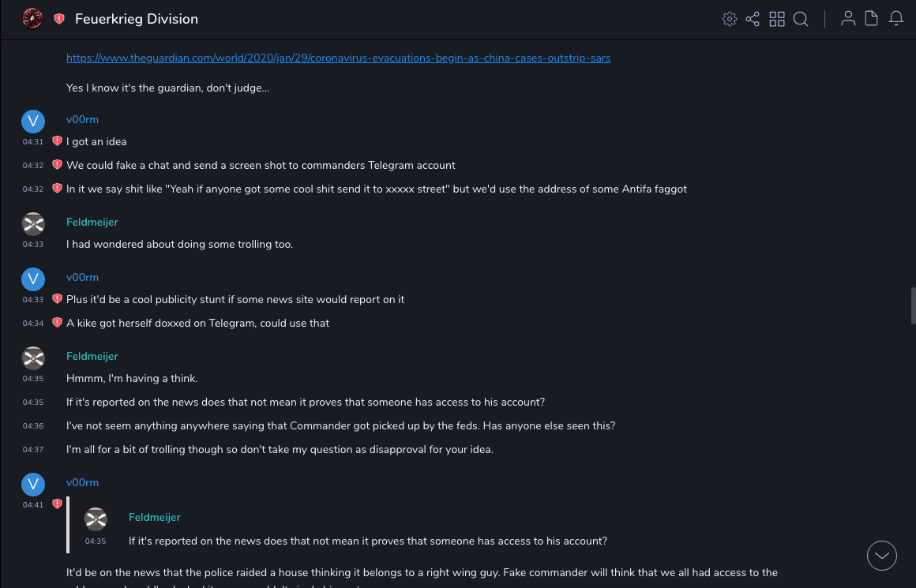Click the alert flag on the "cool publicity stunt" message
This screenshot has height=588, width=916.
57,299
